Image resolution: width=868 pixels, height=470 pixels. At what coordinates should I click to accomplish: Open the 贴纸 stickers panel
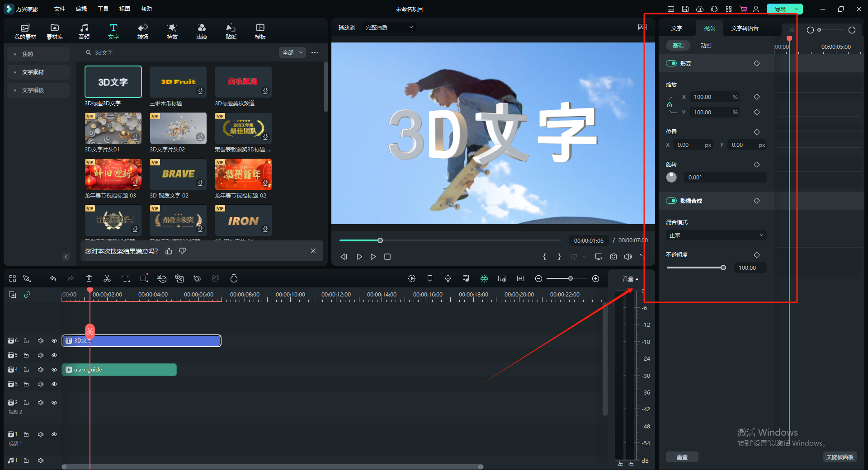click(x=231, y=31)
